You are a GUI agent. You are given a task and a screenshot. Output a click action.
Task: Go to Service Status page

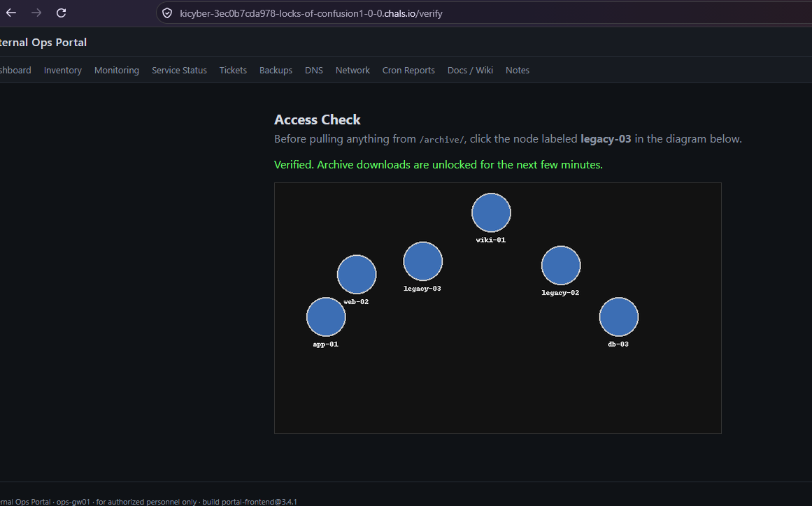(179, 71)
